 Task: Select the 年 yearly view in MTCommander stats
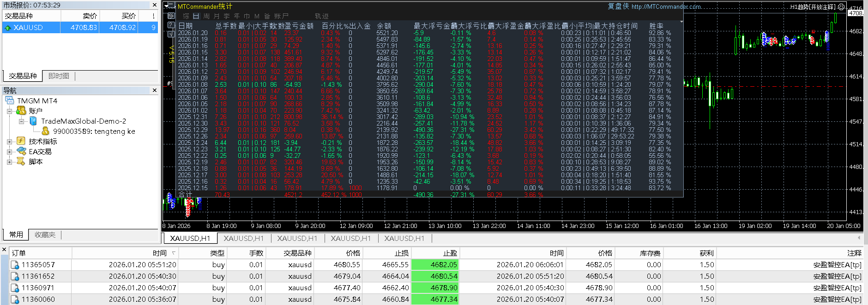click(237, 16)
